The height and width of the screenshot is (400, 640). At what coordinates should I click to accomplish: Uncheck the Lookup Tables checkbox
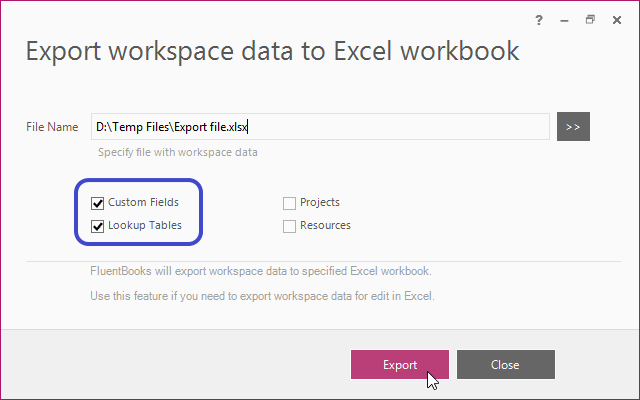click(97, 226)
